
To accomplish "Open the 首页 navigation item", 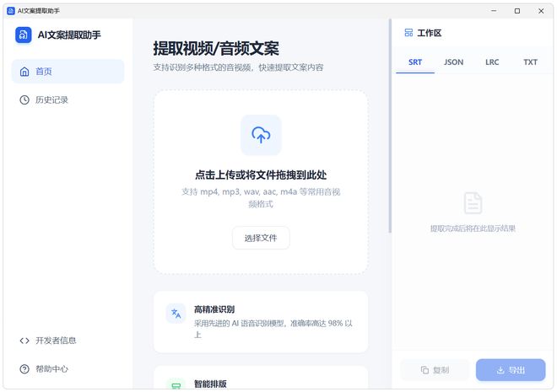I will coord(68,72).
